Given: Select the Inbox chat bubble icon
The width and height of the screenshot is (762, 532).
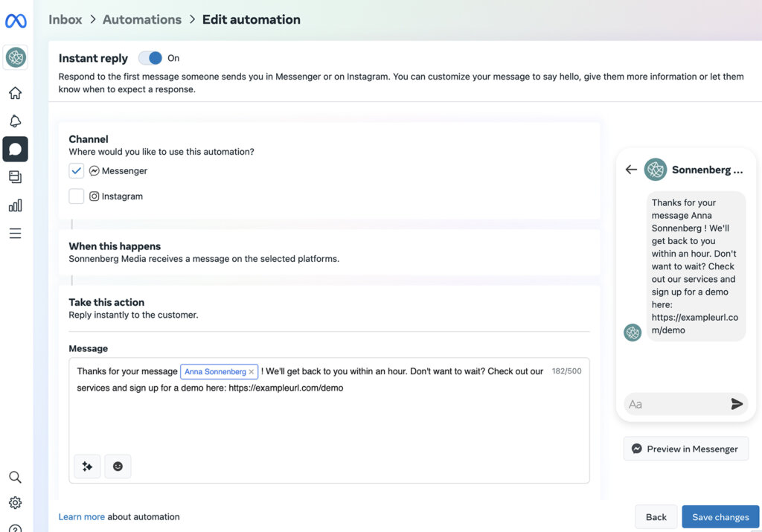Looking at the screenshot, I should [x=15, y=149].
